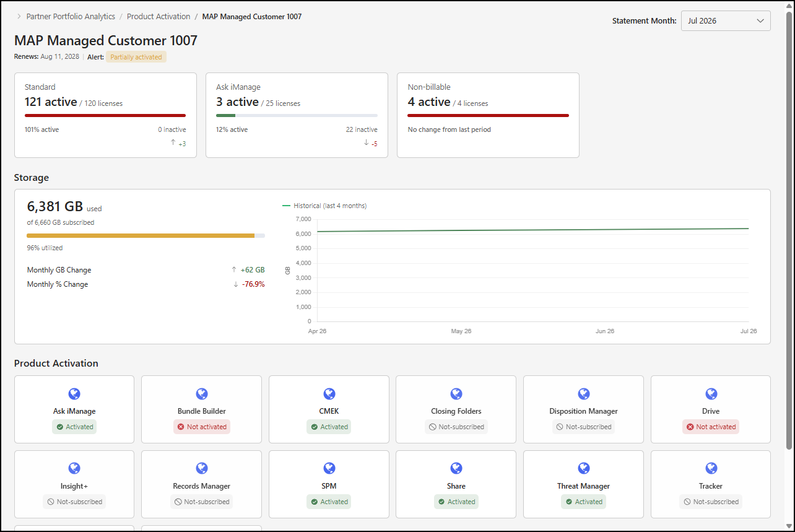Click the Records Manager product name

[201, 486]
